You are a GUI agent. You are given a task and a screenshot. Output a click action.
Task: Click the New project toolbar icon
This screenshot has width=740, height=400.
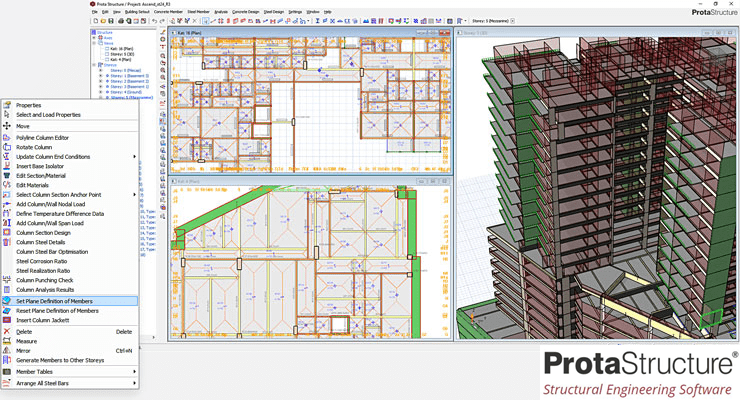click(96, 21)
